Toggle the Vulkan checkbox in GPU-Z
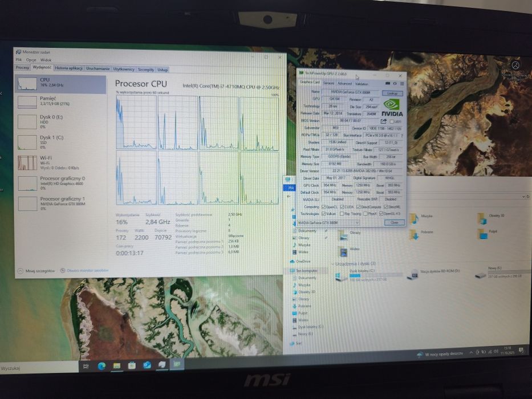This screenshot has height=399, width=532. [x=323, y=214]
